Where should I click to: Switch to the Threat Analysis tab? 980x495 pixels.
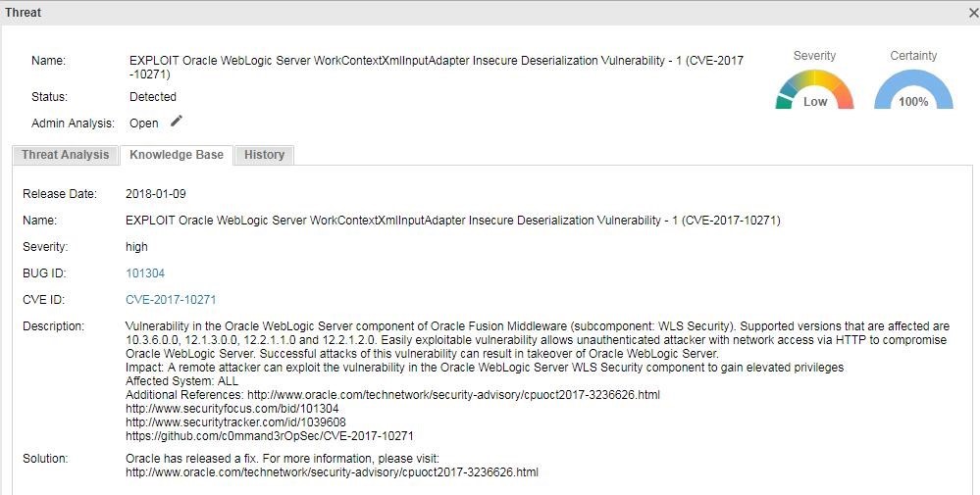coord(65,155)
